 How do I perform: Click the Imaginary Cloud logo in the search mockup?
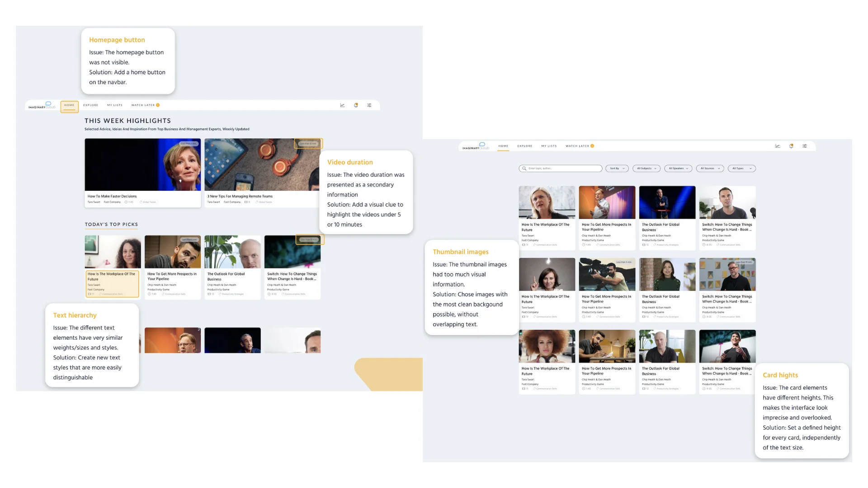click(476, 146)
